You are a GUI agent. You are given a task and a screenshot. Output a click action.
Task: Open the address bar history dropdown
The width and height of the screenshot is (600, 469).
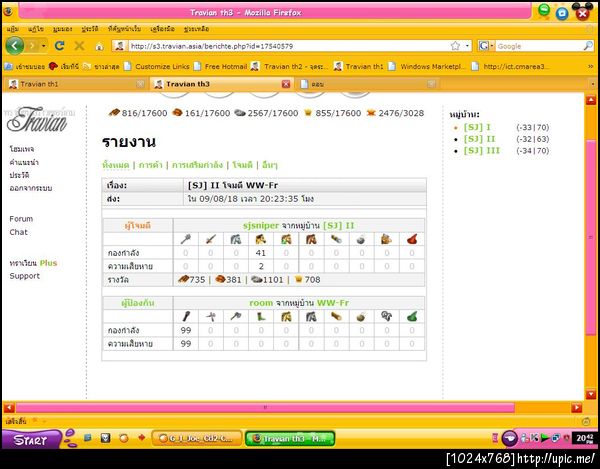click(x=468, y=46)
